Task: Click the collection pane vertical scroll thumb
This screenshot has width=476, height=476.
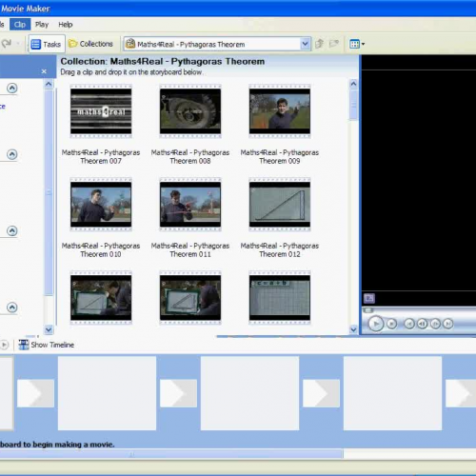Action: point(353,105)
